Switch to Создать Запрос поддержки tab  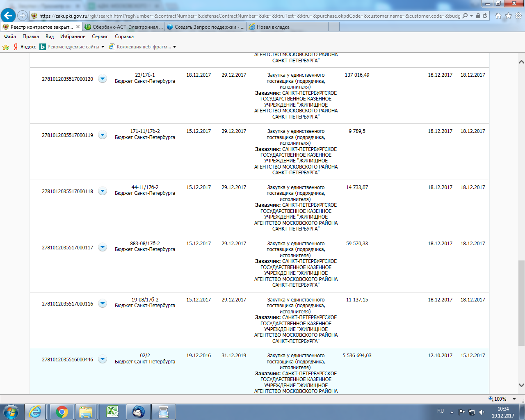pyautogui.click(x=205, y=27)
